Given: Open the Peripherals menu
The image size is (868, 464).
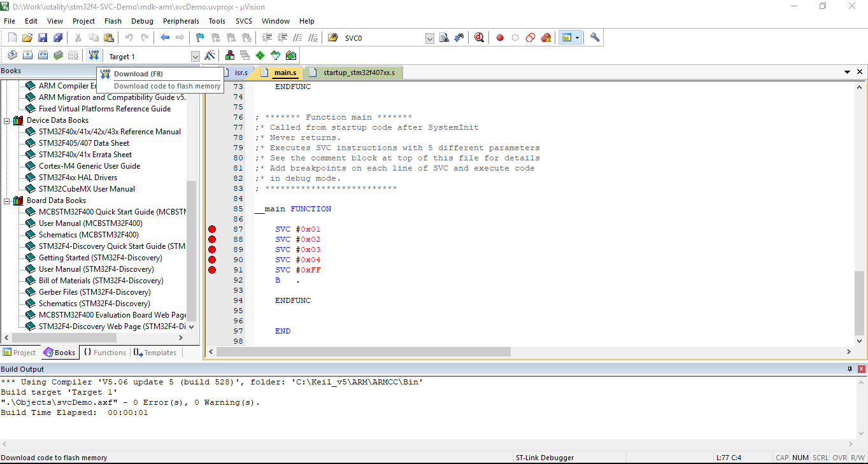Looking at the screenshot, I should pos(181,21).
